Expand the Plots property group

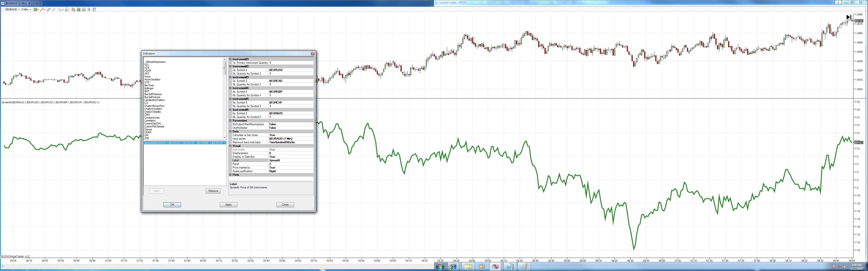pyautogui.click(x=231, y=175)
